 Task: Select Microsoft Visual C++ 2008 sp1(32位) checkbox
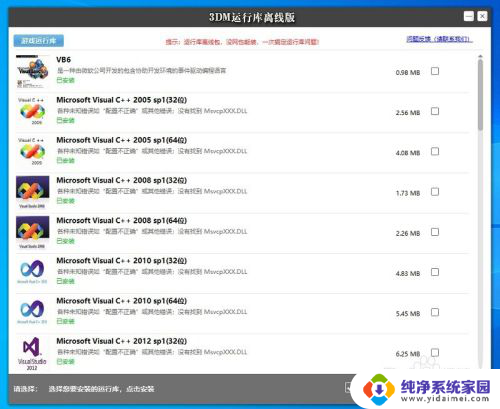[435, 192]
